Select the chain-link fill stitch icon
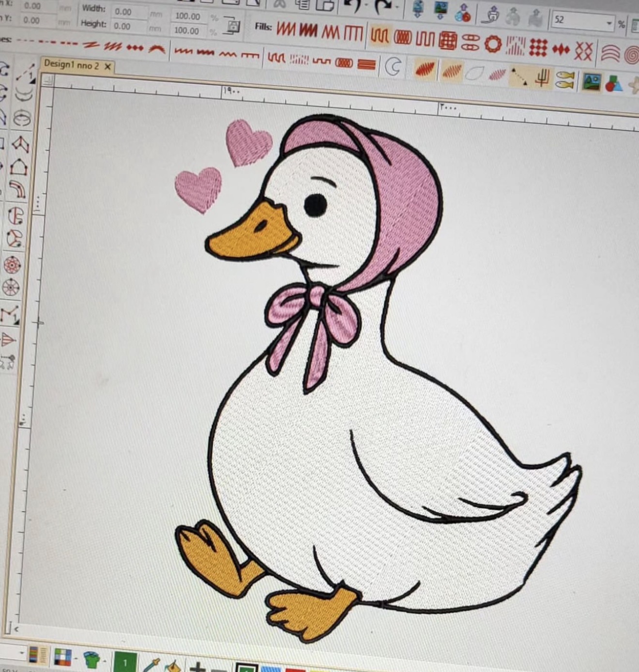Screen dimensions: 639x672 [470, 43]
